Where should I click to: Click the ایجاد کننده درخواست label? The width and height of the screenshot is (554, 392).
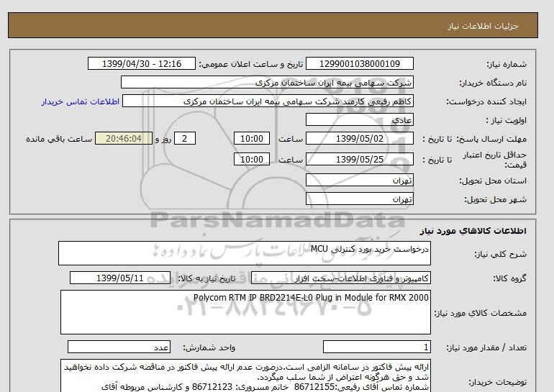[486, 101]
